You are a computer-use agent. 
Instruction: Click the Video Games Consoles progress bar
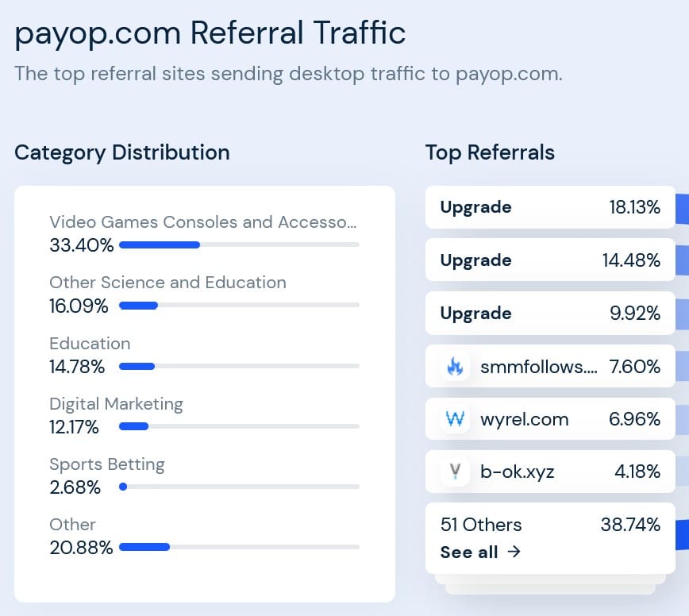[x=240, y=244]
